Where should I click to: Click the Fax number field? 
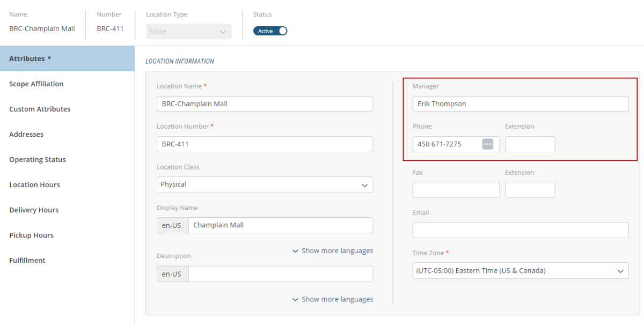coord(456,190)
